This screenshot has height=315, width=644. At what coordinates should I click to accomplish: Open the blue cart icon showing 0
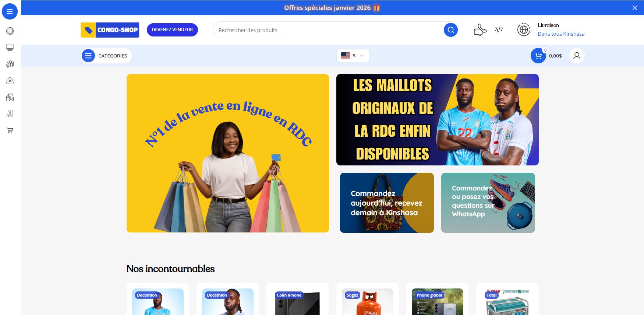[538, 56]
